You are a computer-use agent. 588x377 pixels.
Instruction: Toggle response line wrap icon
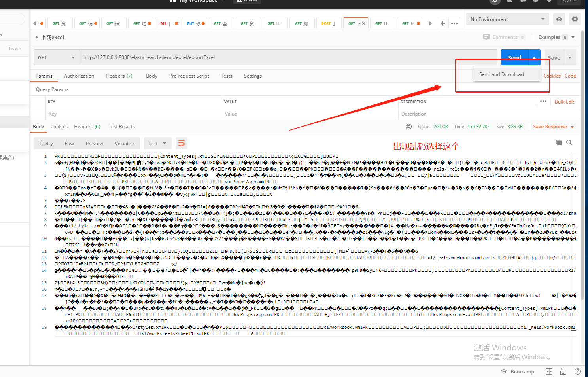pos(182,143)
